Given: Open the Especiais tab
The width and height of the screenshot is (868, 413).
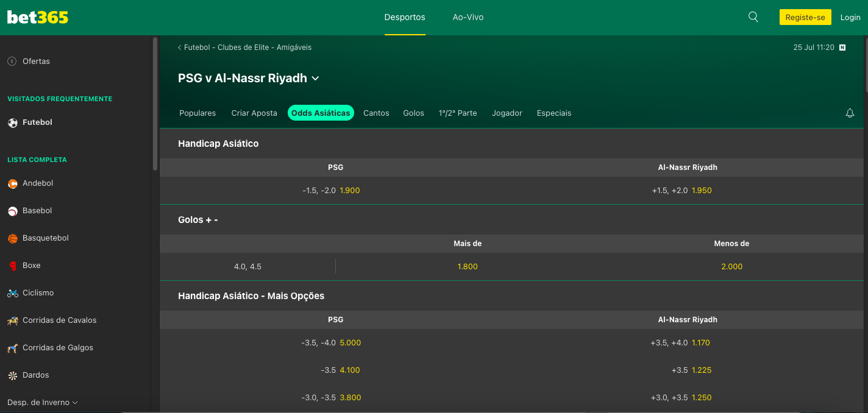Looking at the screenshot, I should [x=554, y=113].
